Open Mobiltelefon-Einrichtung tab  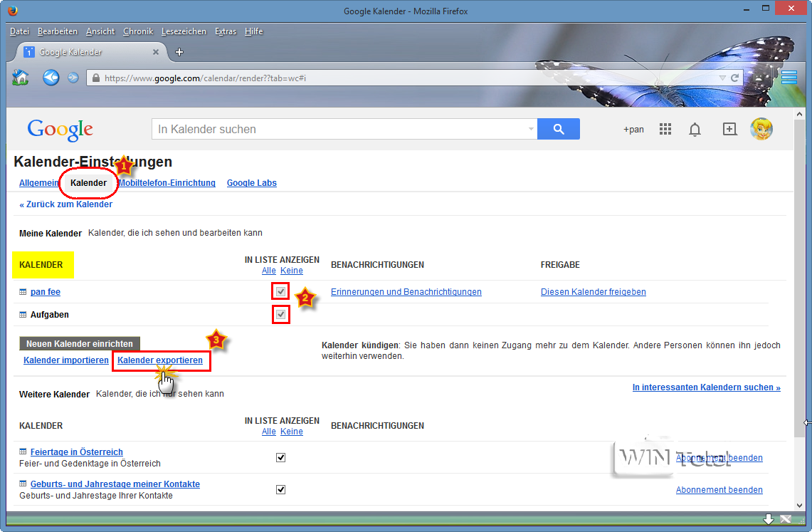pos(167,183)
